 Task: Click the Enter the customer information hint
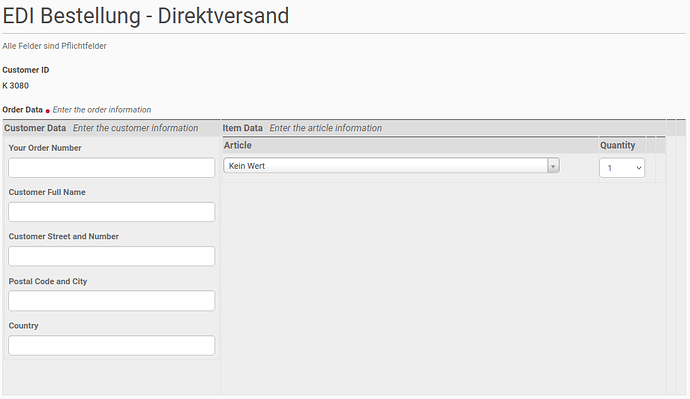coord(136,128)
